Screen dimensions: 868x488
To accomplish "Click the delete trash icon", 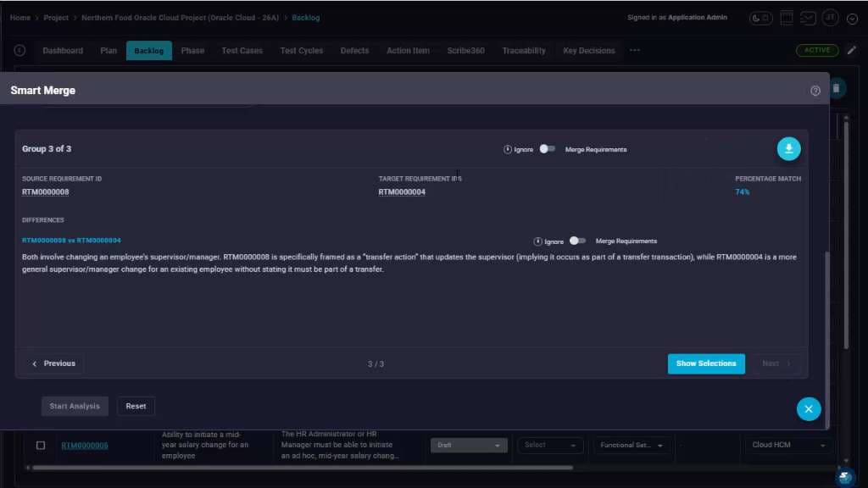I will (x=837, y=88).
